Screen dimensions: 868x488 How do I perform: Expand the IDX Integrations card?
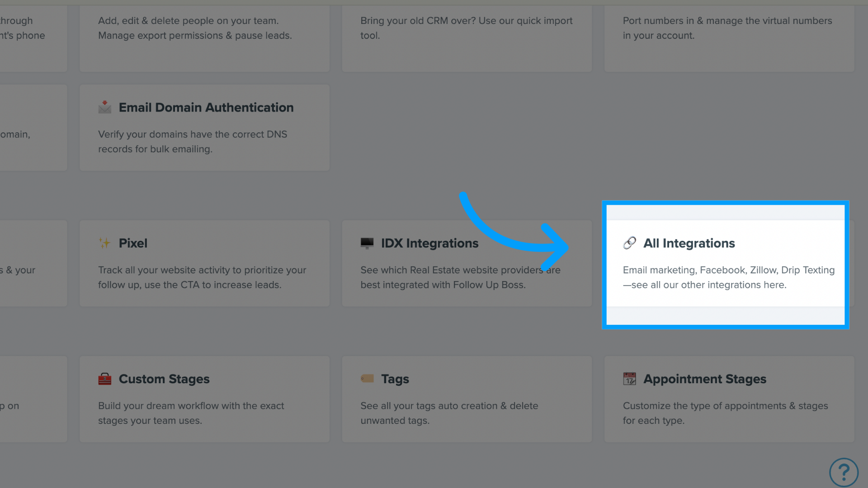click(467, 263)
